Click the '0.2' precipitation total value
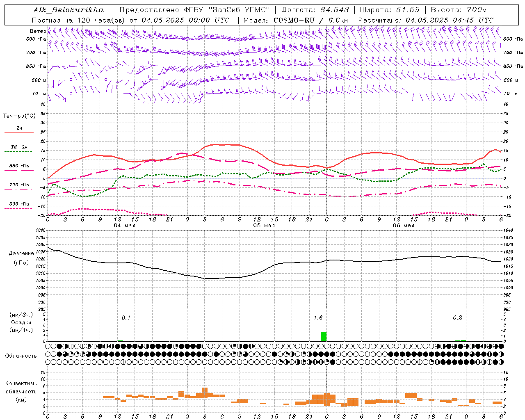Screen dimensions: 525x420 (457, 318)
